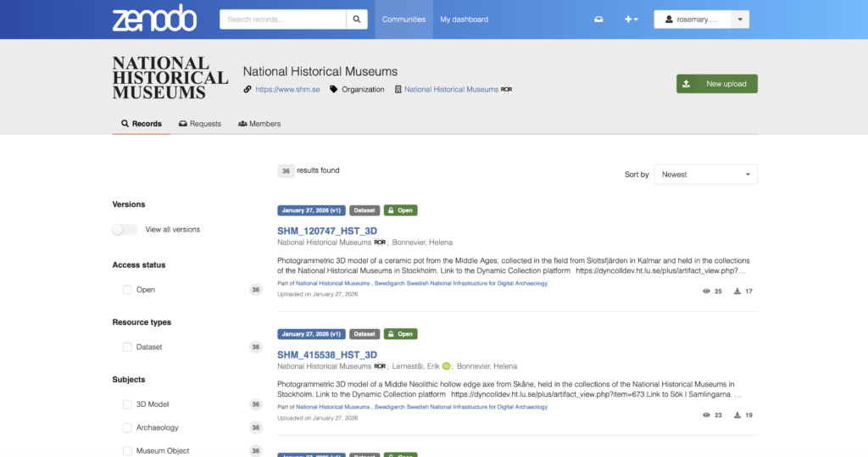Click the date badge above SHM_120747_HST_3D
The image size is (868, 457).
[x=311, y=210]
